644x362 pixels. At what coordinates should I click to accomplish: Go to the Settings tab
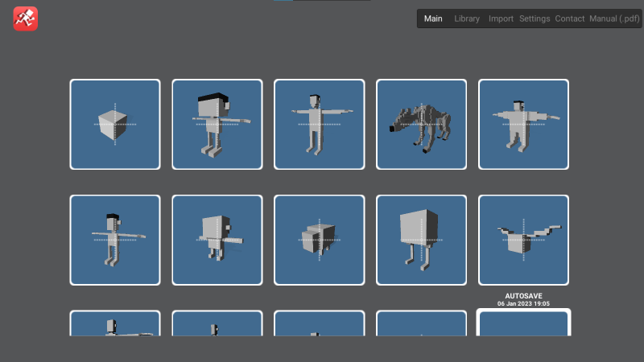coord(535,19)
